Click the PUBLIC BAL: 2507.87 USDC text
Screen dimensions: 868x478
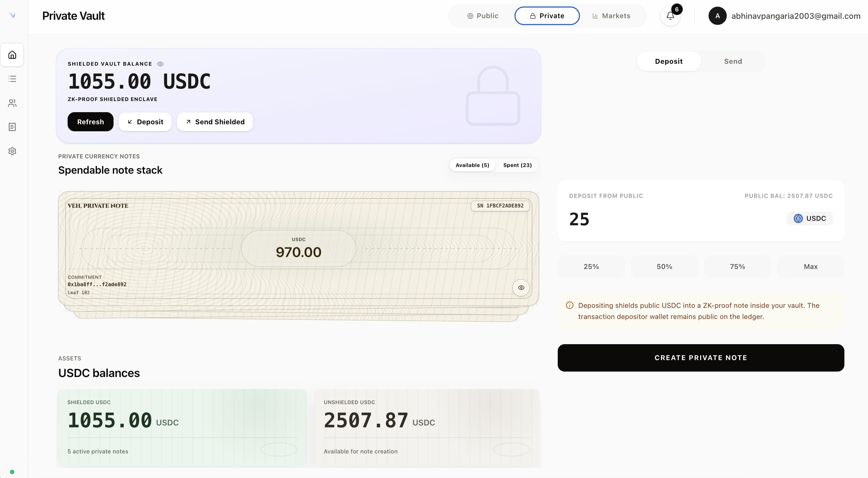pyautogui.click(x=789, y=196)
